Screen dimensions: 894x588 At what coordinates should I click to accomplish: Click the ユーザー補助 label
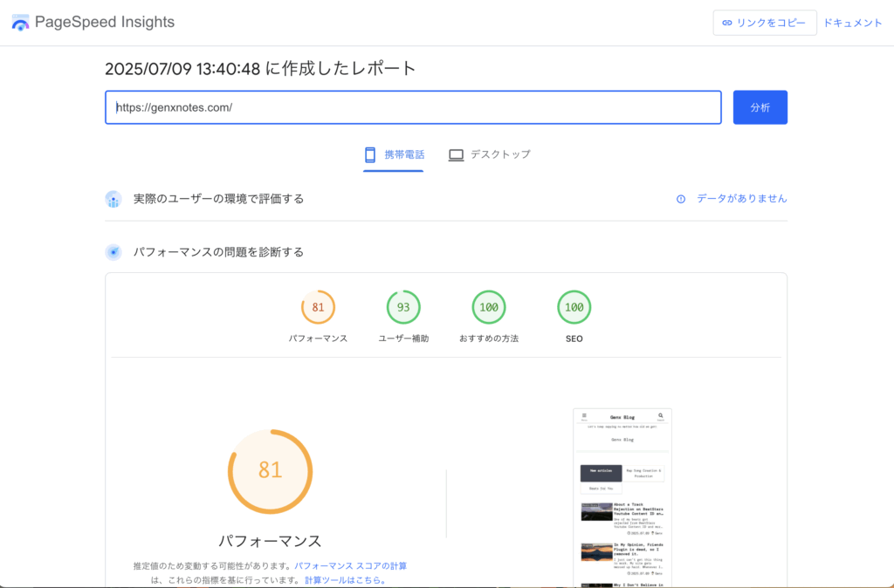coord(403,338)
